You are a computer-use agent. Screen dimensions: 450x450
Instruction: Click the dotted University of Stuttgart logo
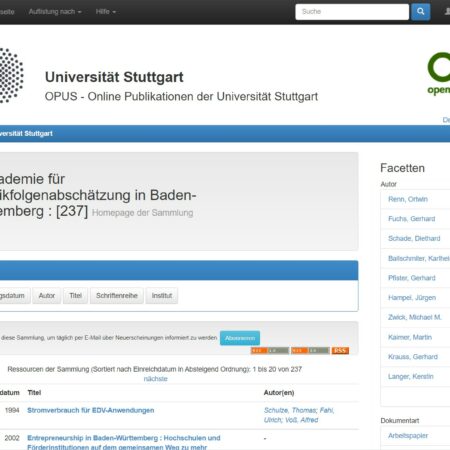(11, 75)
